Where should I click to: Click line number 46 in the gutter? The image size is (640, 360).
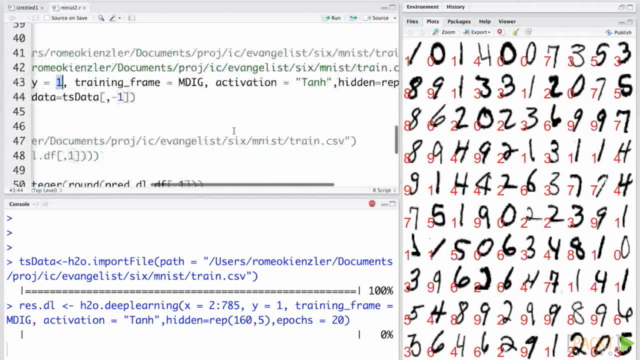pos(18,127)
